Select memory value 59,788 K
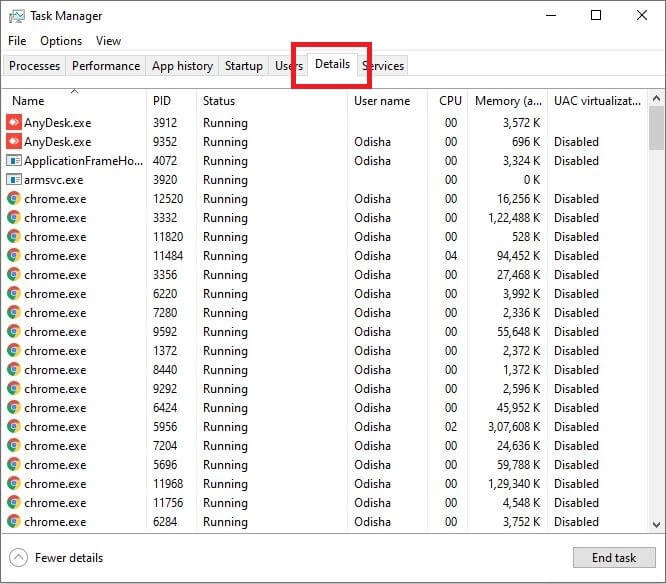The width and height of the screenshot is (666, 584). (518, 465)
